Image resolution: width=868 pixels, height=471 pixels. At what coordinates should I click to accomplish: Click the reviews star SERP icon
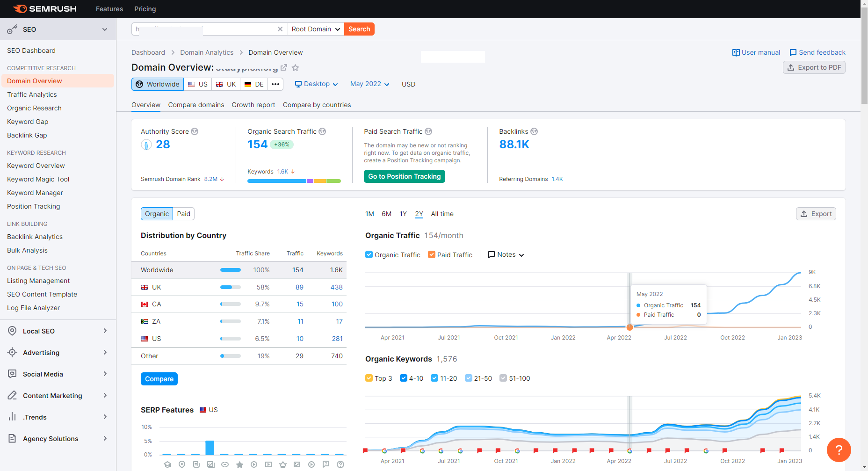(239, 464)
